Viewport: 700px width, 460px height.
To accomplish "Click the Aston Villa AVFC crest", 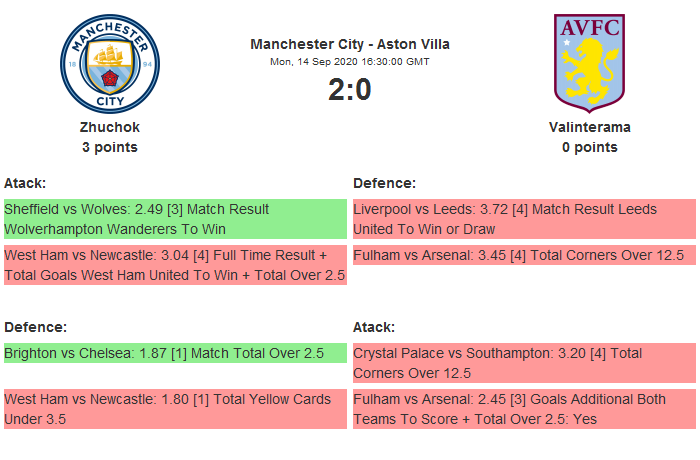I will coord(589,61).
